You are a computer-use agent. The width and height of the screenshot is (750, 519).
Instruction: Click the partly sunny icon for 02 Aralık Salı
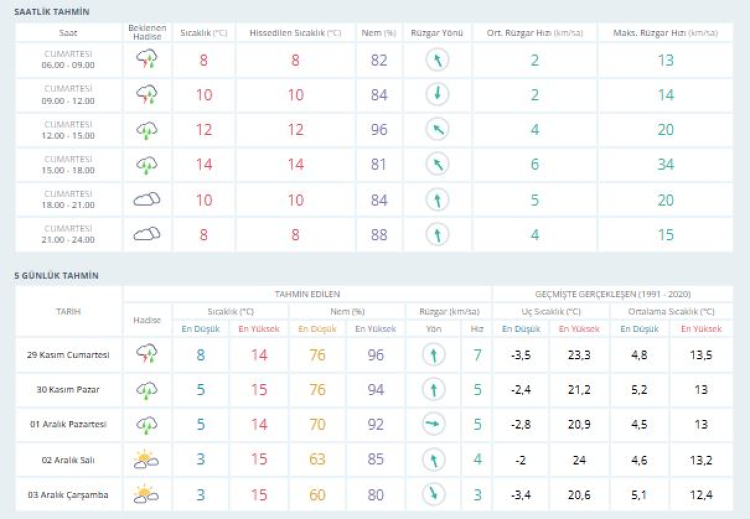click(x=147, y=460)
